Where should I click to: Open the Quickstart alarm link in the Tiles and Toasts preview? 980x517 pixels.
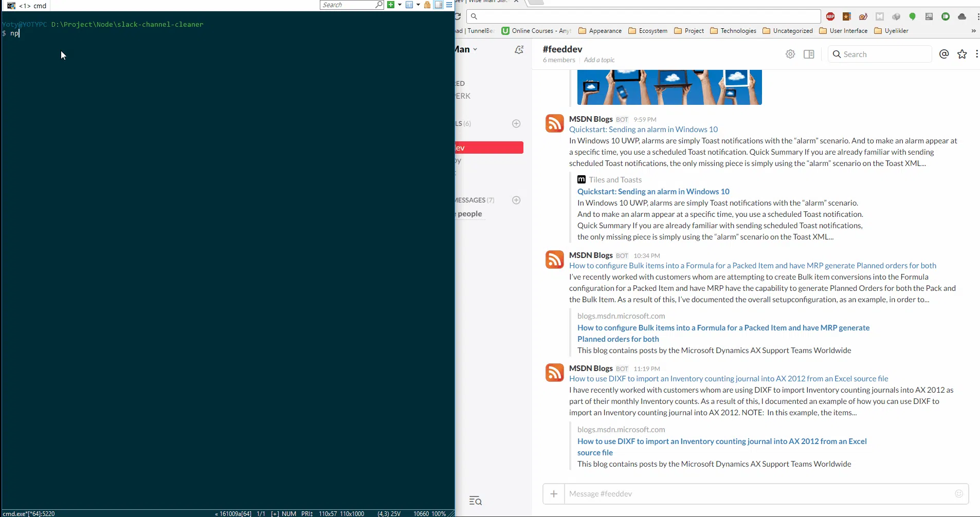pyautogui.click(x=654, y=192)
